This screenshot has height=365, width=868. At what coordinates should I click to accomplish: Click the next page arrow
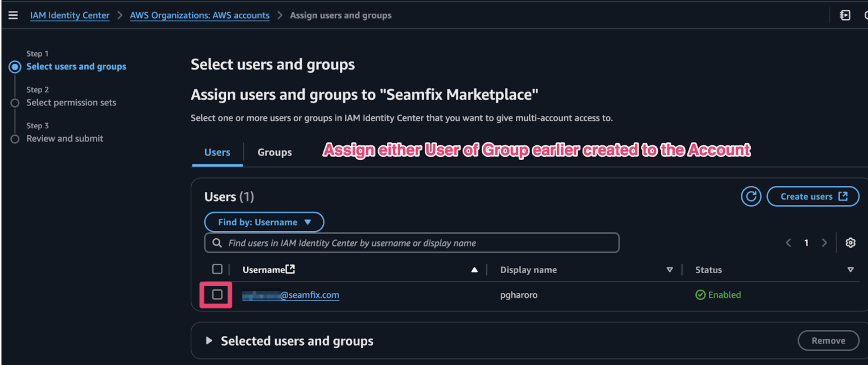tap(824, 243)
